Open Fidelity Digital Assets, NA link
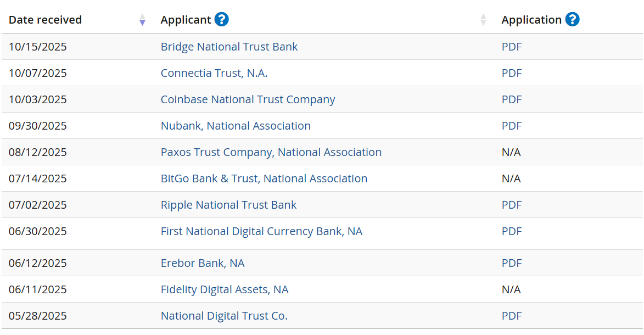This screenshot has width=644, height=335. click(x=224, y=289)
